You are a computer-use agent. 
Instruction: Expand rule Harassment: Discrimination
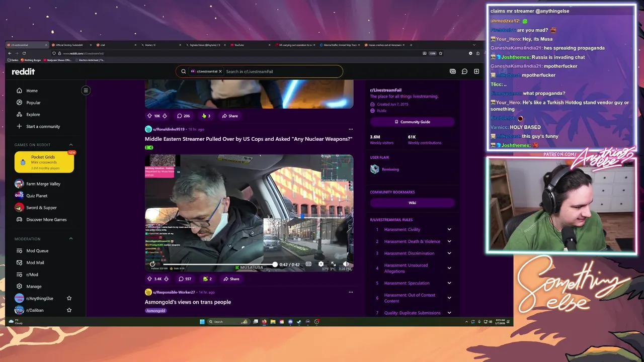[449, 253]
